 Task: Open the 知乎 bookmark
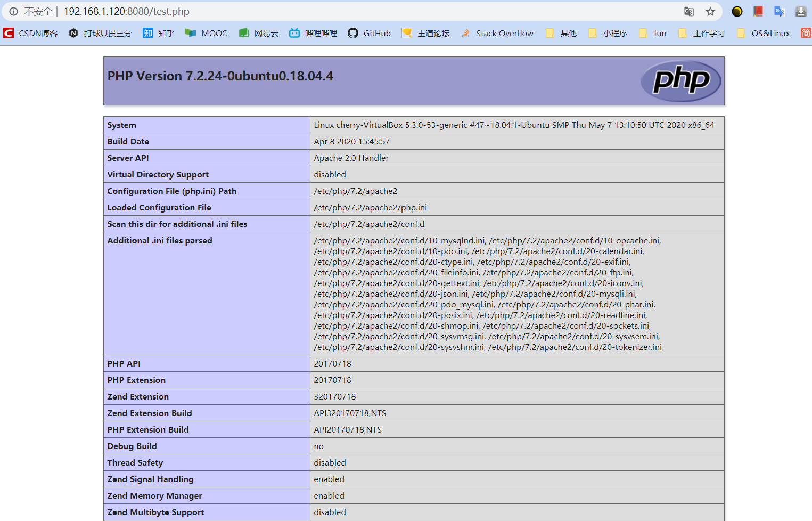pyautogui.click(x=159, y=33)
